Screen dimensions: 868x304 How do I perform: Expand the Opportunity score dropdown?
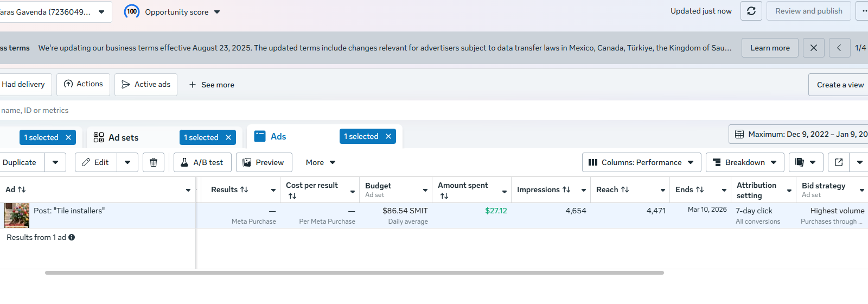pyautogui.click(x=217, y=12)
